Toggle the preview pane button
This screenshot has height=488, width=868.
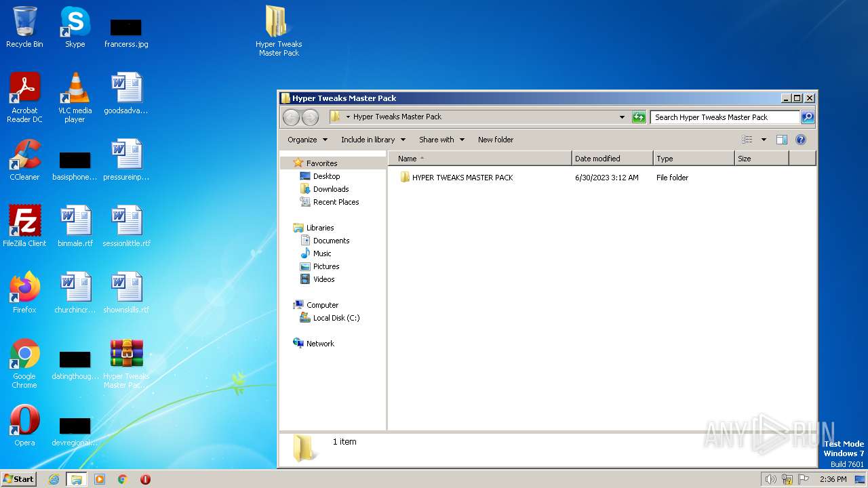point(781,140)
